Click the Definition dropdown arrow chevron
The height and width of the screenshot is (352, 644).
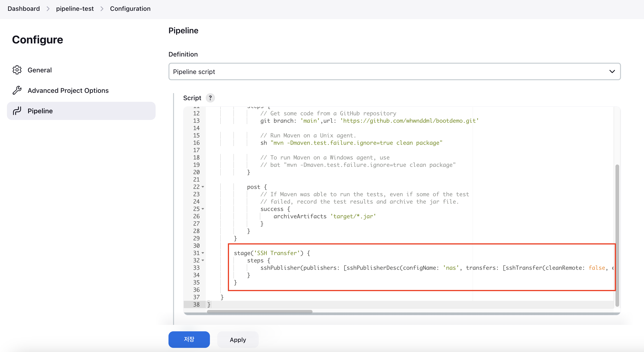(x=612, y=72)
